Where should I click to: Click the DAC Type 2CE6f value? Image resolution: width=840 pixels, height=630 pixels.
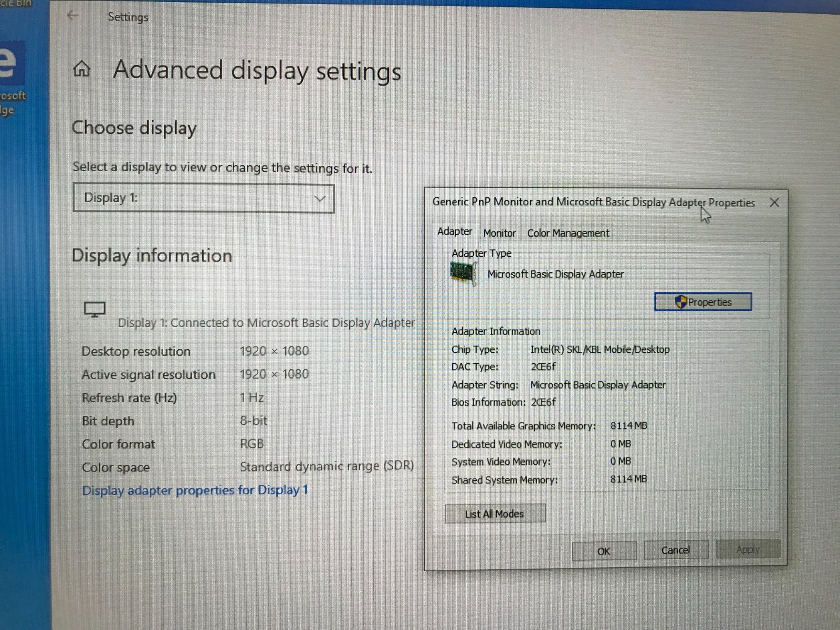543,366
